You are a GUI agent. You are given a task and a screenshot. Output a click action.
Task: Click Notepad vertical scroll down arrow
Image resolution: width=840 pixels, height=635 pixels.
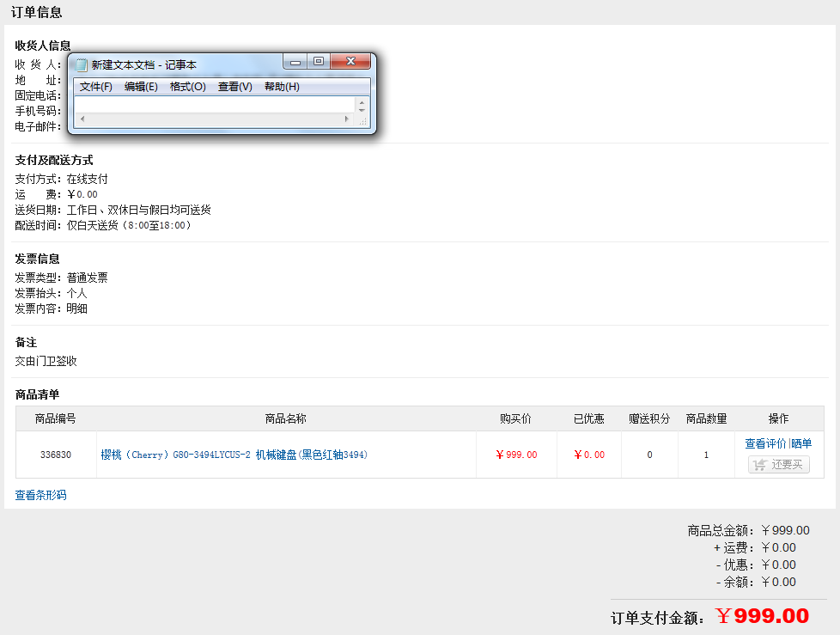pos(362,109)
